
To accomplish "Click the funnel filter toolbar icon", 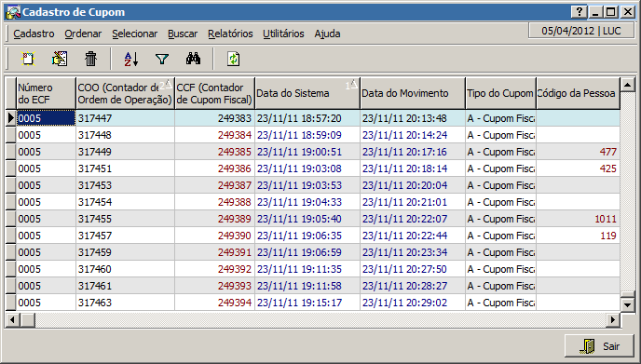I will coord(162,60).
